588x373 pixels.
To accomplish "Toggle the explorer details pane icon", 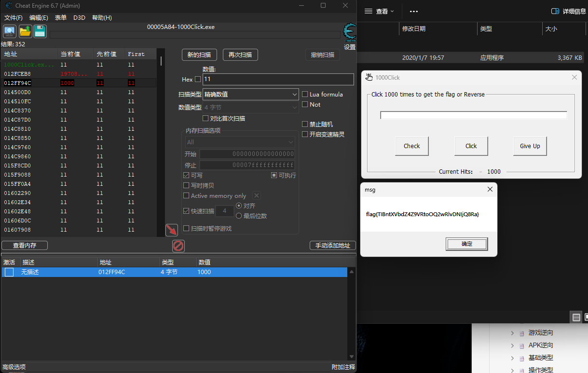I will point(555,11).
